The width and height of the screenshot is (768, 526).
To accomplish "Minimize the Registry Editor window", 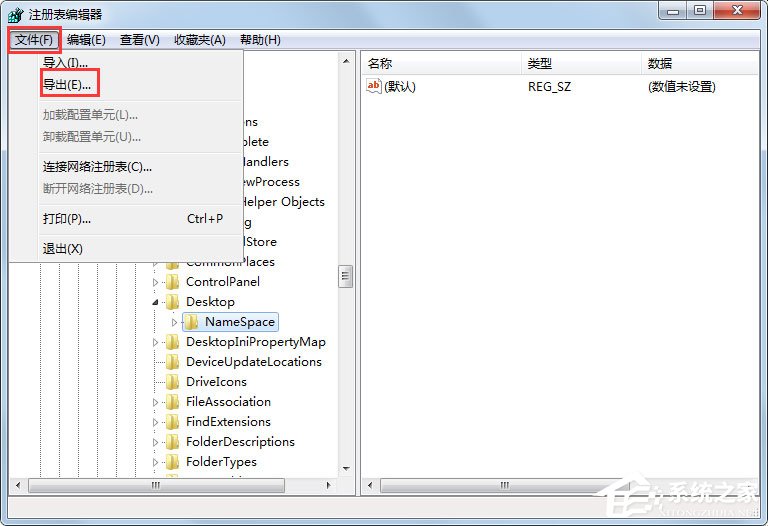I will click(673, 11).
